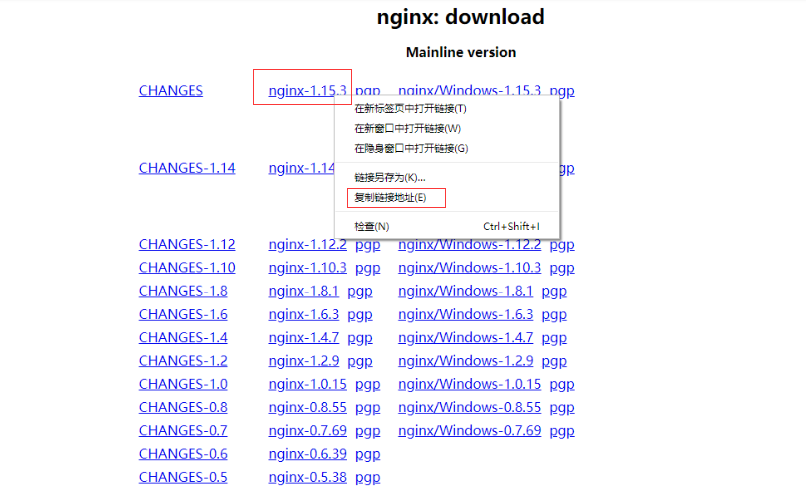This screenshot has height=501, width=806.
Task: Open pgp link after nginx/Windows-1.6.3
Action: [554, 315]
